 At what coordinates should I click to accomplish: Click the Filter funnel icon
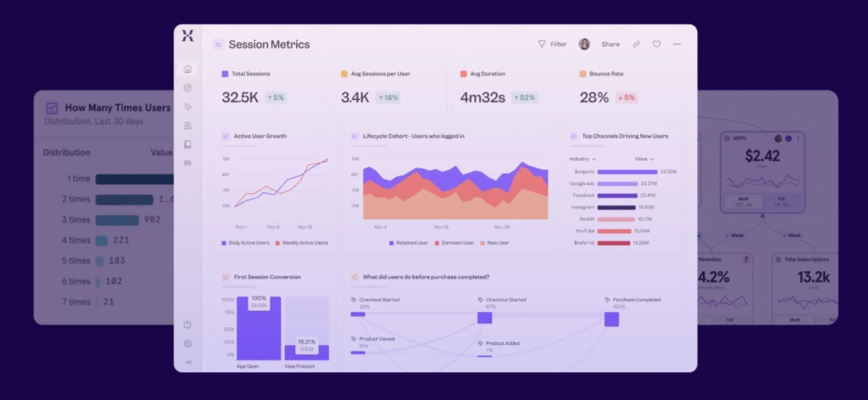(542, 44)
